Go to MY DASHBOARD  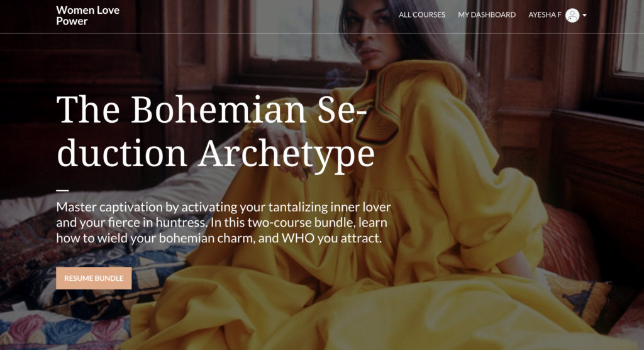click(487, 15)
